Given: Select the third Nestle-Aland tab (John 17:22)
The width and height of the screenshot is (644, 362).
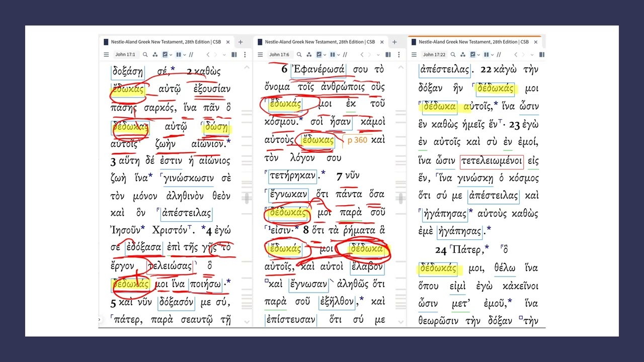Looking at the screenshot, I should point(474,42).
